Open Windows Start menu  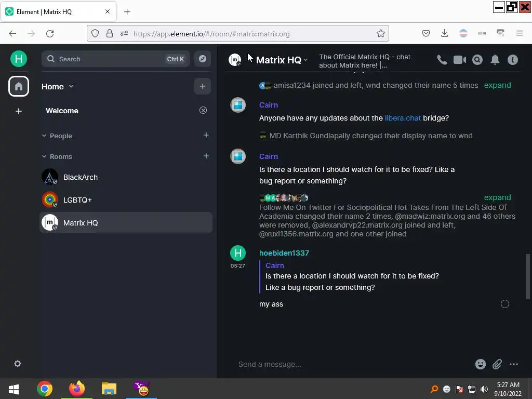click(14, 389)
